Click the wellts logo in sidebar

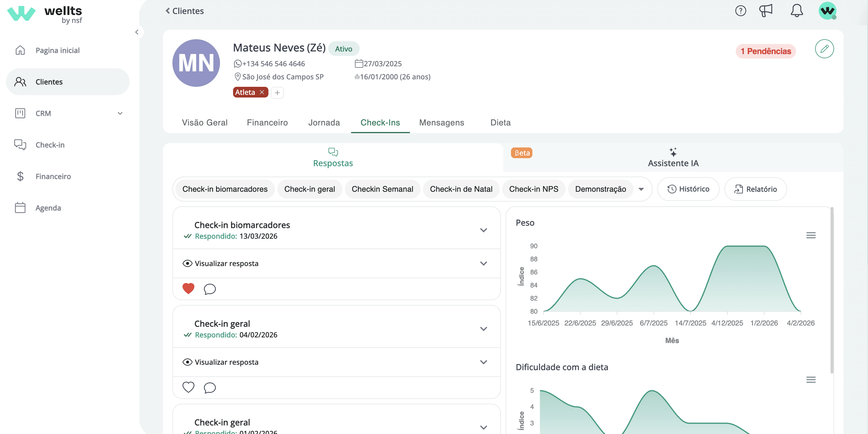click(x=45, y=15)
